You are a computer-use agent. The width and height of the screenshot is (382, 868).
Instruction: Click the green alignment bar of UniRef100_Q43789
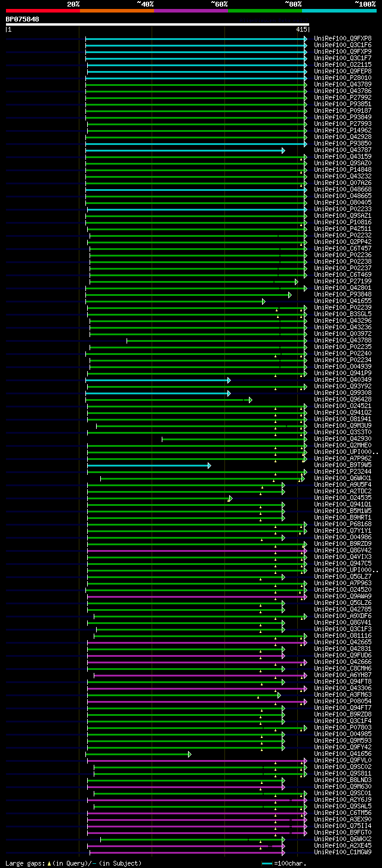click(x=196, y=85)
